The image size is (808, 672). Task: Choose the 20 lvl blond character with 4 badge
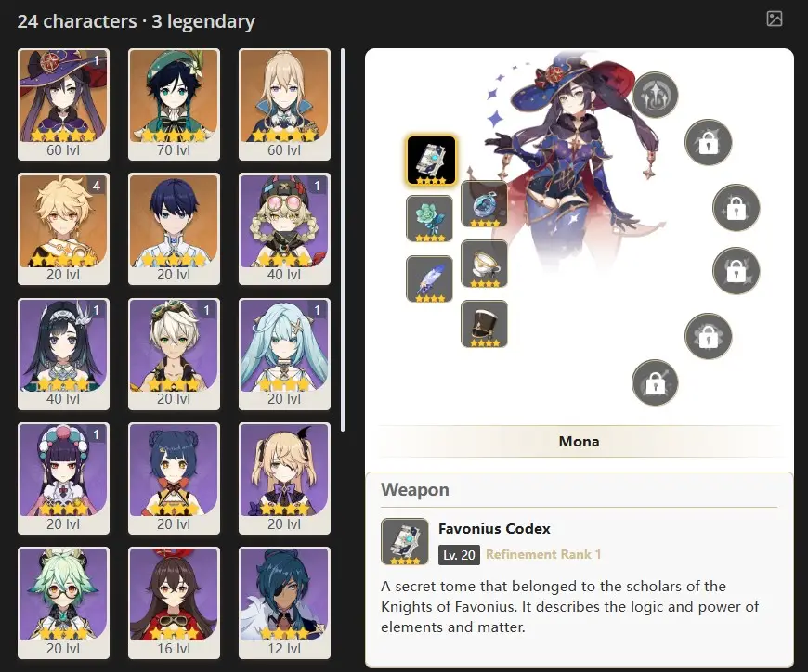click(x=63, y=228)
